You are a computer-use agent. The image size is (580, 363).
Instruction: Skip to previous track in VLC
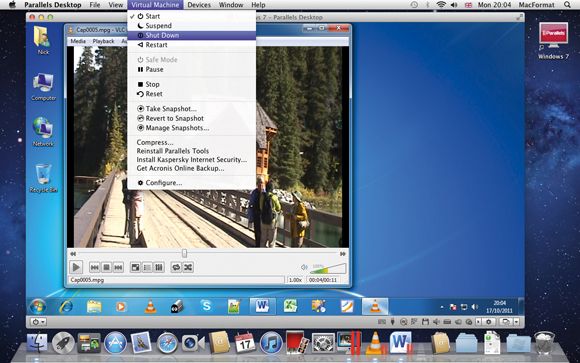click(x=95, y=267)
